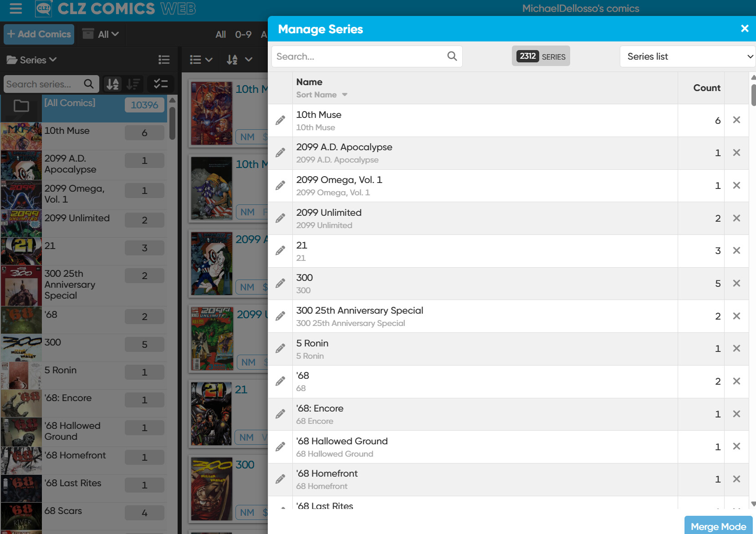Open the hamburger main menu
Image resolution: width=756 pixels, height=534 pixels.
coord(15,9)
